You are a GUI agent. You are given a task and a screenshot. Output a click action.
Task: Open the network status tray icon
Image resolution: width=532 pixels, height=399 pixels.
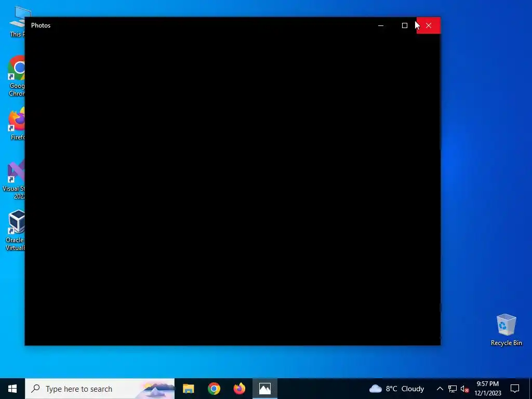click(453, 389)
